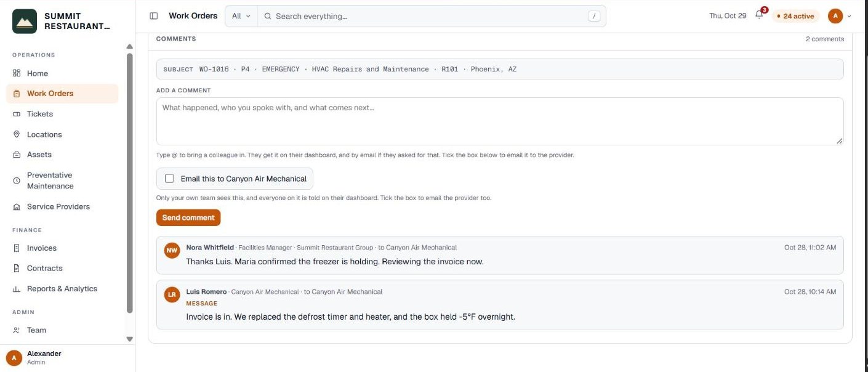This screenshot has height=372, width=868.
Task: Open Service Providers in the sidebar
Action: coord(62,207)
